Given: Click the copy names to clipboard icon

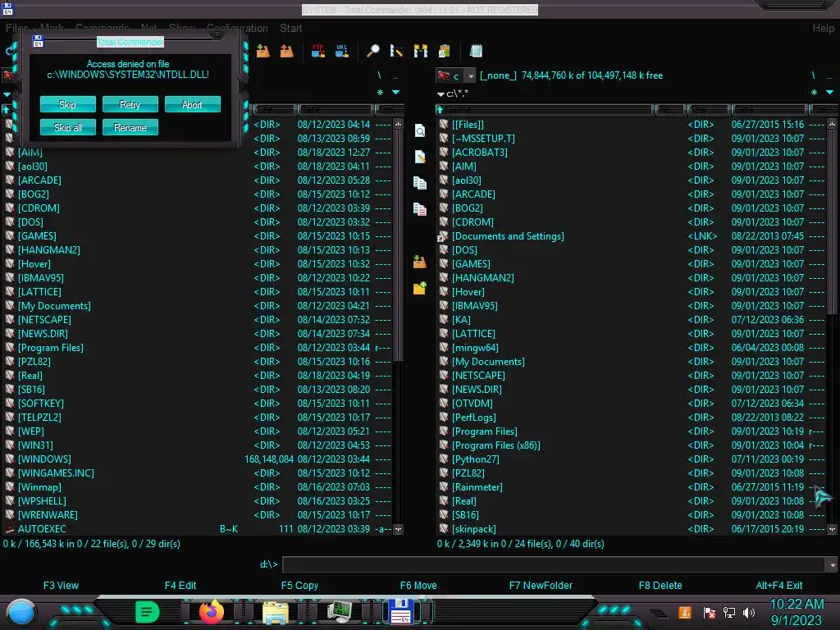Looking at the screenshot, I should point(444,51).
